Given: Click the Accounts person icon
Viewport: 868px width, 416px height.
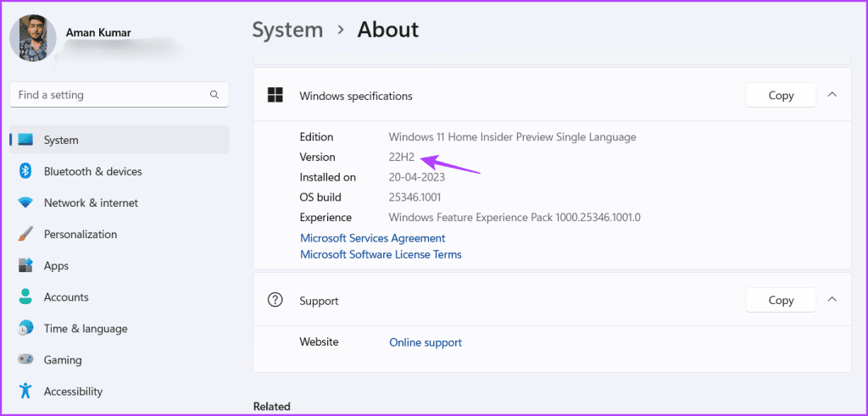Looking at the screenshot, I should pos(25,297).
